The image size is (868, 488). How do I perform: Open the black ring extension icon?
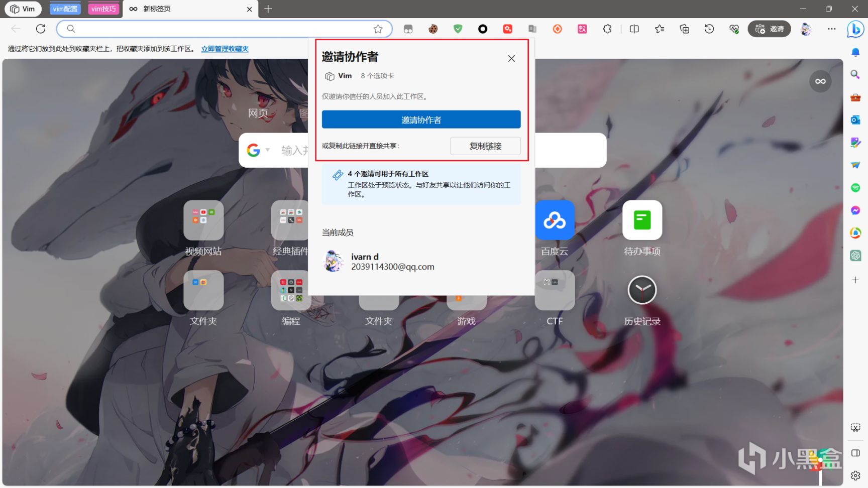click(483, 29)
